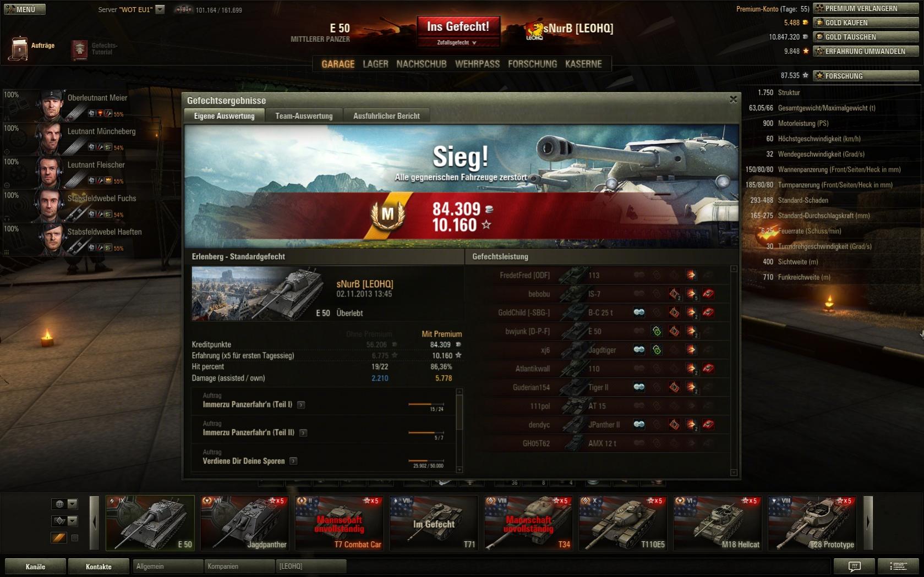The width and height of the screenshot is (924, 577).
Task: Open the Zufallsgefecht battle type dropdown
Action: click(x=458, y=42)
